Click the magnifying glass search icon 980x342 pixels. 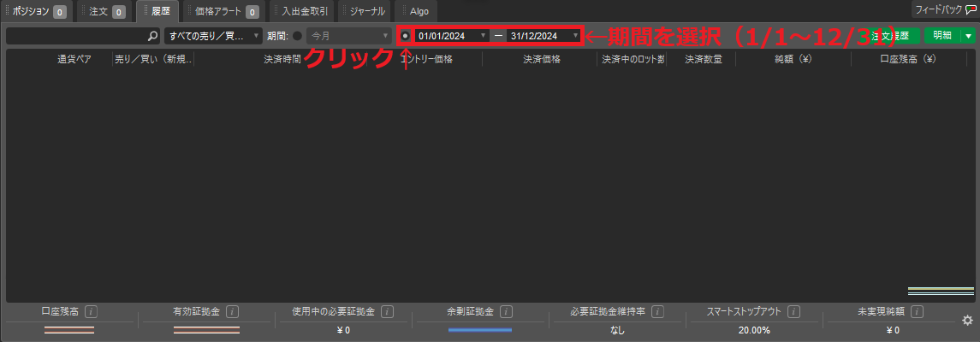[x=152, y=36]
